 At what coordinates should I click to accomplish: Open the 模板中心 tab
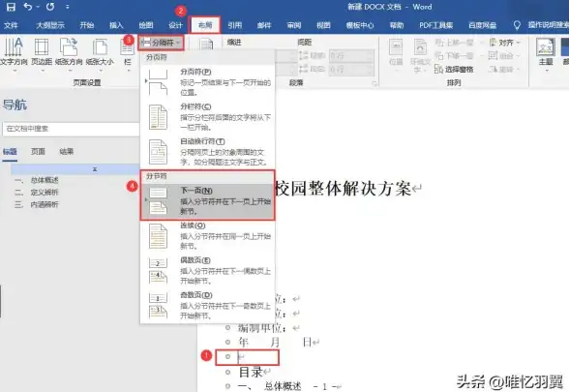click(360, 25)
